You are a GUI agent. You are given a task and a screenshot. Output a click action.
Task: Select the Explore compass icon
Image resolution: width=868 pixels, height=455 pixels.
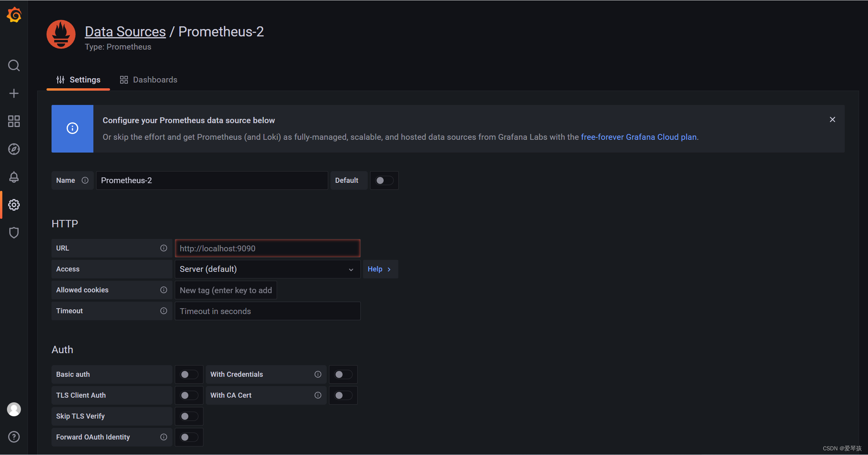click(x=14, y=149)
